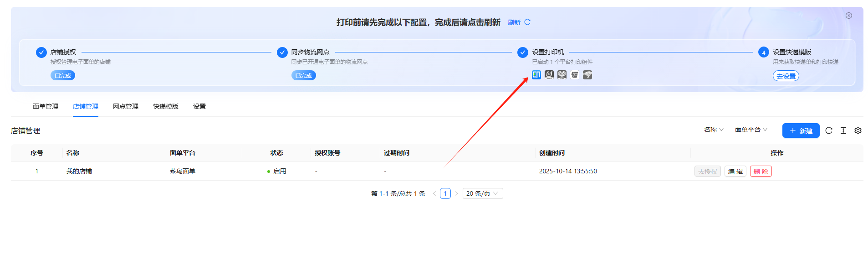Open table column settings gear
Screen dimensions: 868x271
858,130
